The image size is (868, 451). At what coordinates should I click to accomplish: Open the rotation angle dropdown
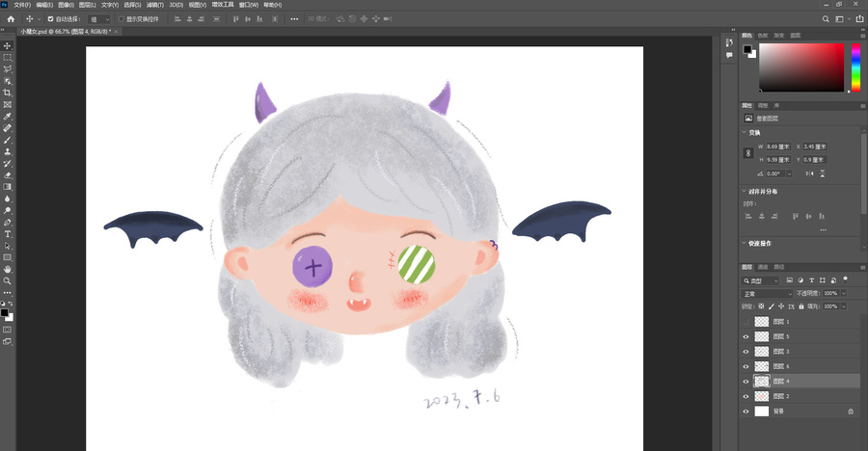tap(789, 173)
